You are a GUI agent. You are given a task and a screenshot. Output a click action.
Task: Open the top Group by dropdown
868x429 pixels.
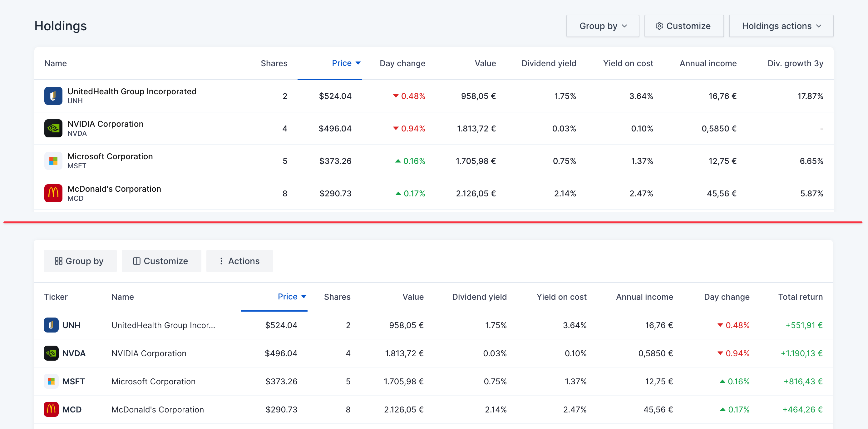point(603,26)
